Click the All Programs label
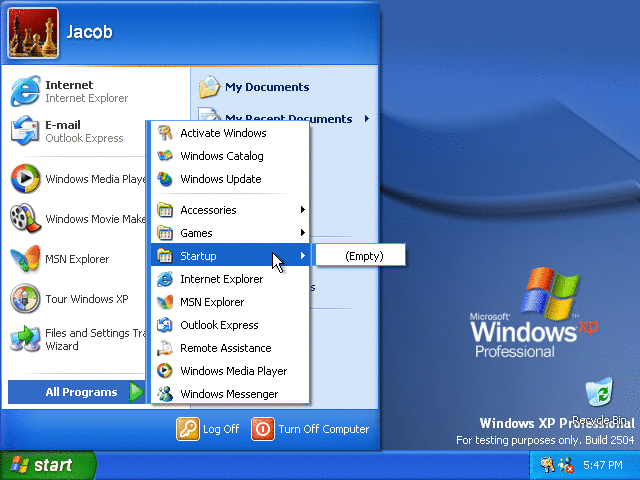Screen dimensions: 640x480 pos(81,392)
